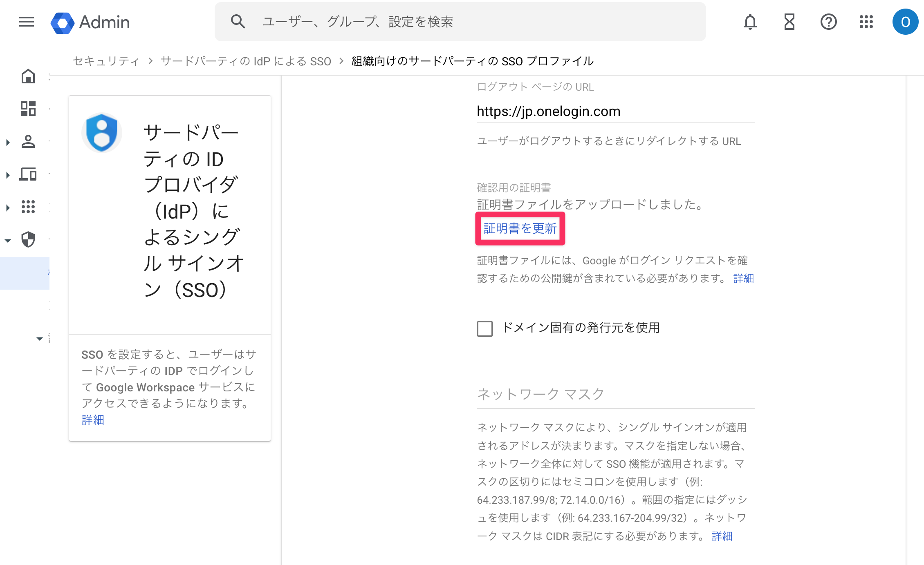Open the Users person icon in sidebar
924x565 pixels.
click(x=28, y=141)
